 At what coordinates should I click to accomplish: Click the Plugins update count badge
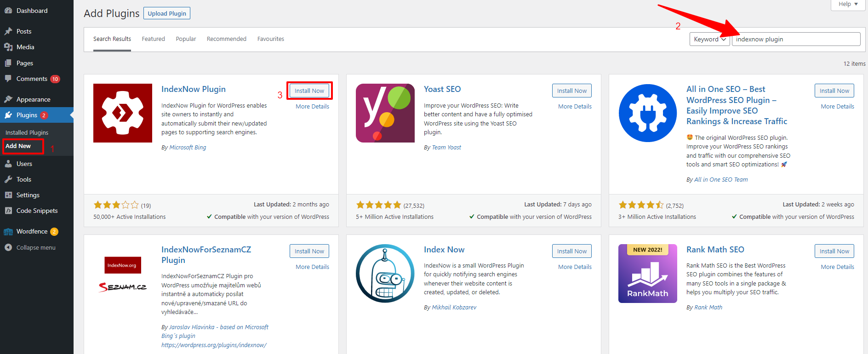click(x=44, y=115)
